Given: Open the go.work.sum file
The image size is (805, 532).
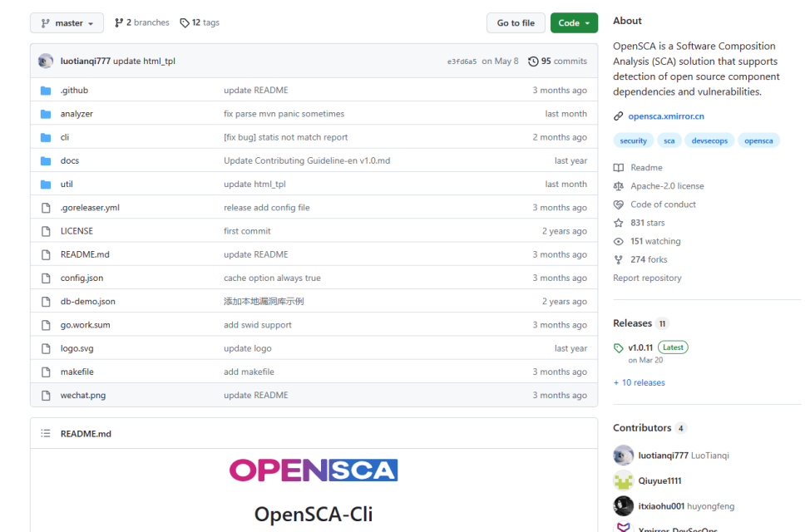Looking at the screenshot, I should click(85, 325).
